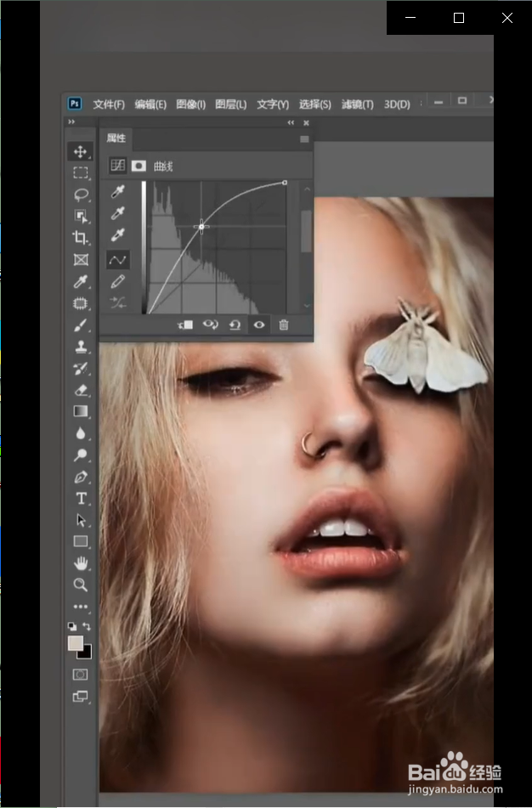Select the Clone Stamp tool
Viewport: 532px width, 808px height.
click(81, 347)
